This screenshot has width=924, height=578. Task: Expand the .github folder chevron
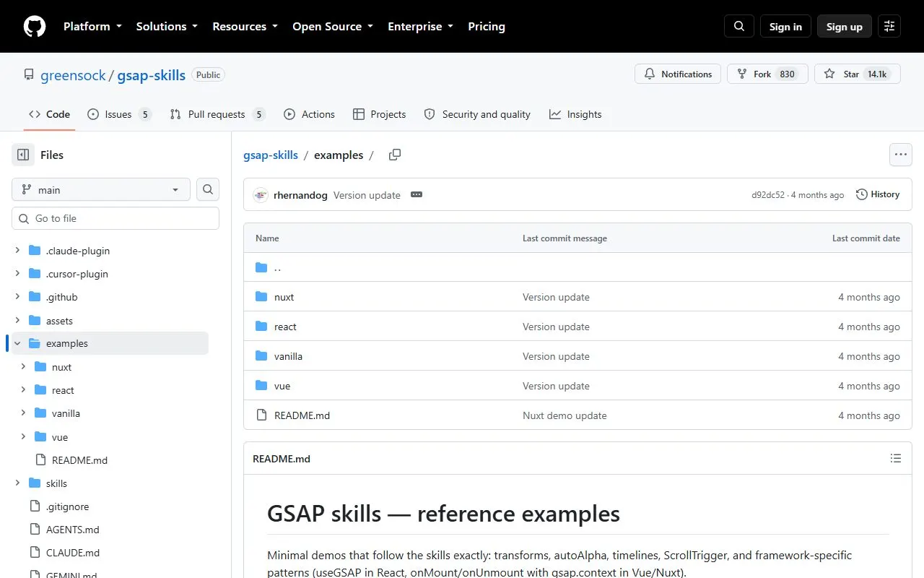click(17, 297)
